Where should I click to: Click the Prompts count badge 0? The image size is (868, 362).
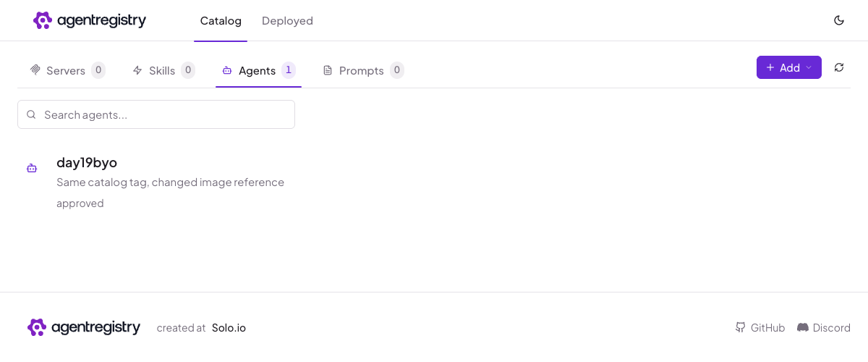tap(397, 70)
